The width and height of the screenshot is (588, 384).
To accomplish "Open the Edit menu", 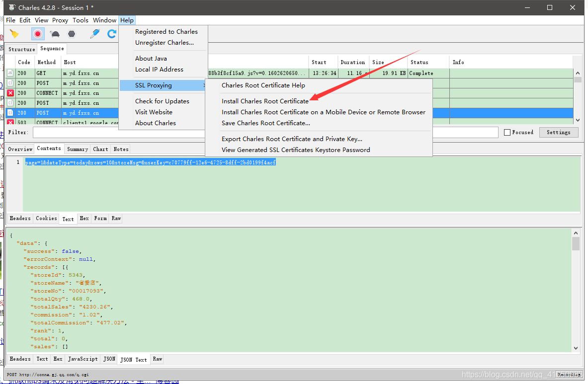I will [25, 20].
